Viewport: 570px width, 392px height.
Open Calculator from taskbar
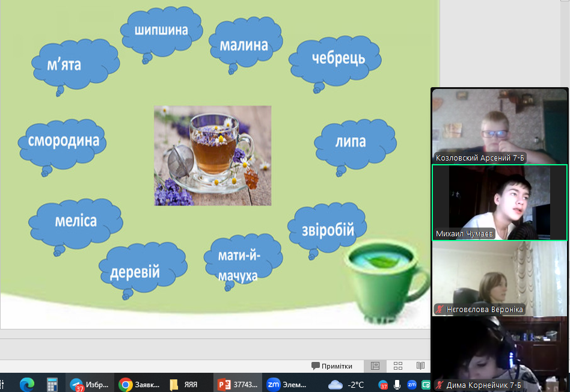click(52, 384)
